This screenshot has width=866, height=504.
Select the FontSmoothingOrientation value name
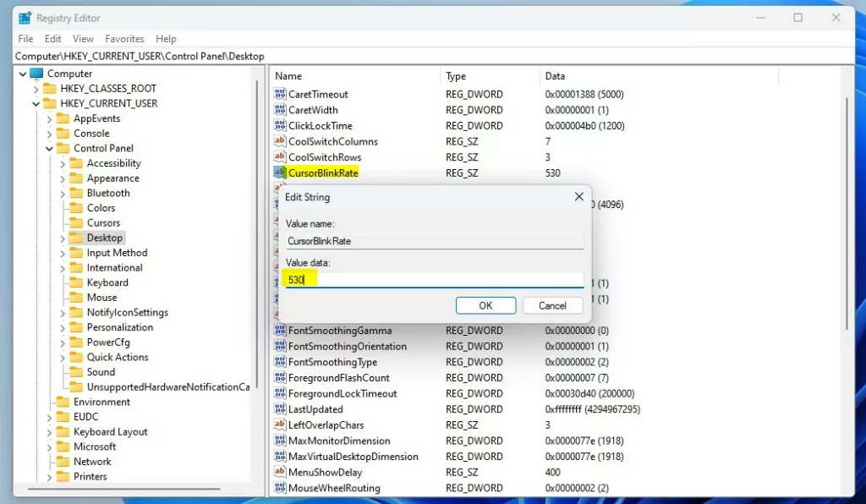pos(348,346)
